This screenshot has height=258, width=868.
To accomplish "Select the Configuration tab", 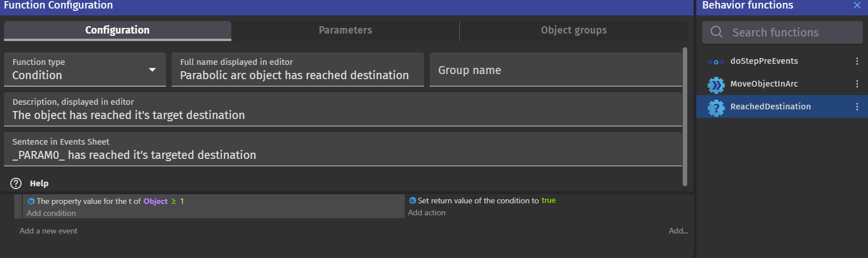I will click(117, 31).
